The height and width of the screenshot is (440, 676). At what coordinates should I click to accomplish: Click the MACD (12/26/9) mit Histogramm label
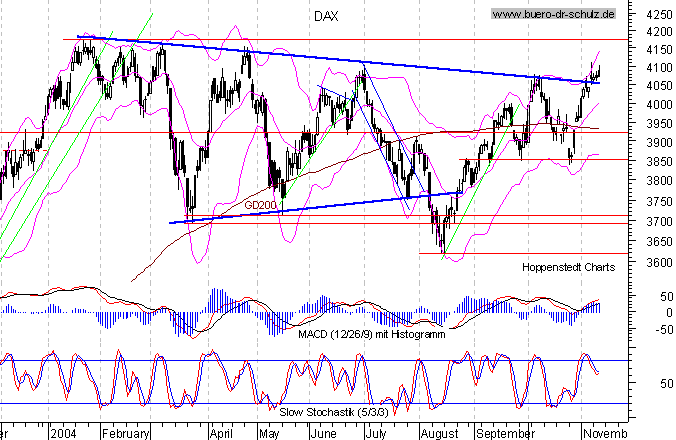click(371, 333)
